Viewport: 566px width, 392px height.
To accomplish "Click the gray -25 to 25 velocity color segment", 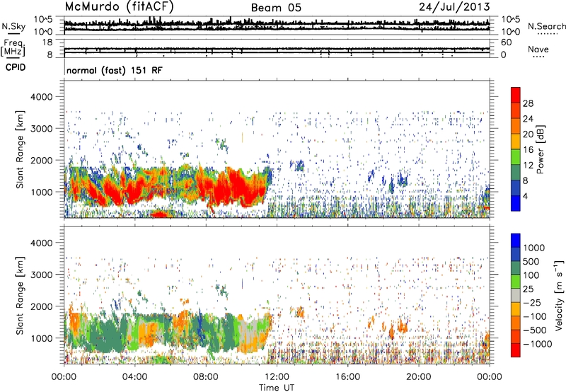I will point(516,295).
